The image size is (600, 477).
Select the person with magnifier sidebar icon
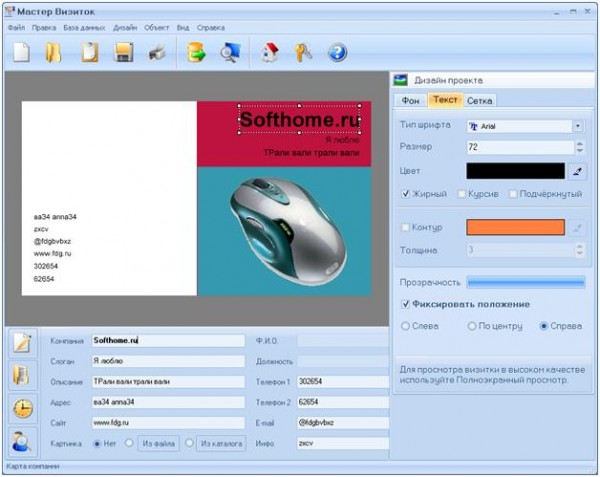click(x=23, y=441)
